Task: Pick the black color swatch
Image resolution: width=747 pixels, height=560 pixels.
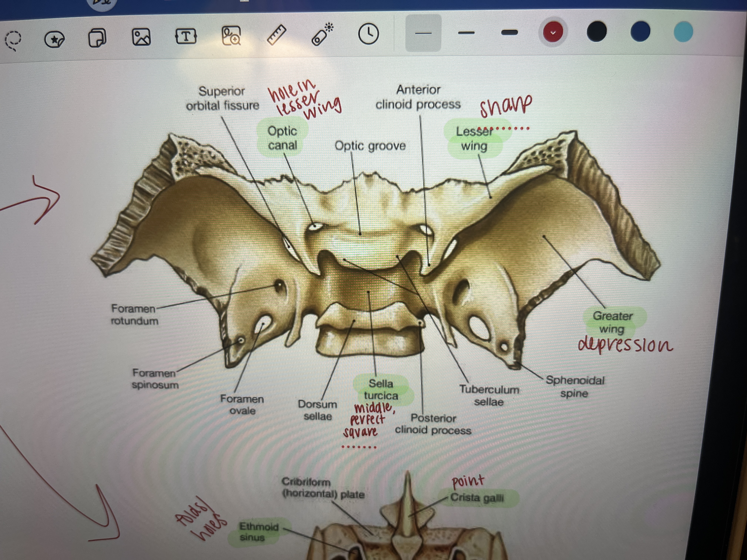Action: click(597, 32)
